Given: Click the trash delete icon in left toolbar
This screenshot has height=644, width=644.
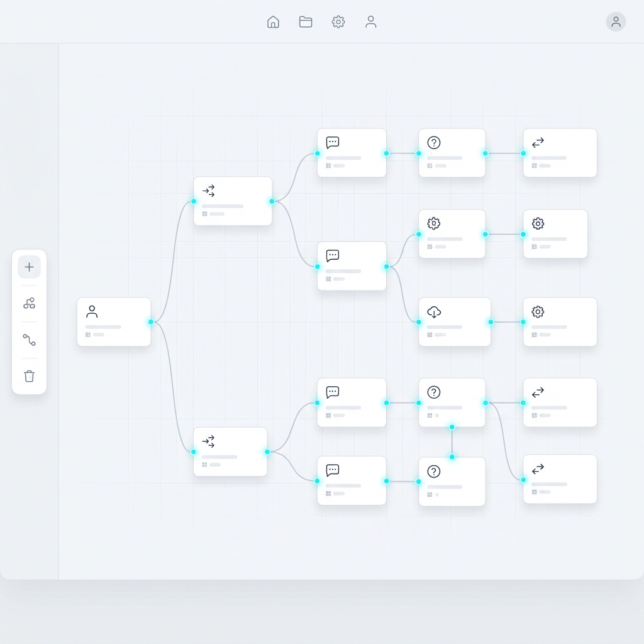Looking at the screenshot, I should click(29, 376).
